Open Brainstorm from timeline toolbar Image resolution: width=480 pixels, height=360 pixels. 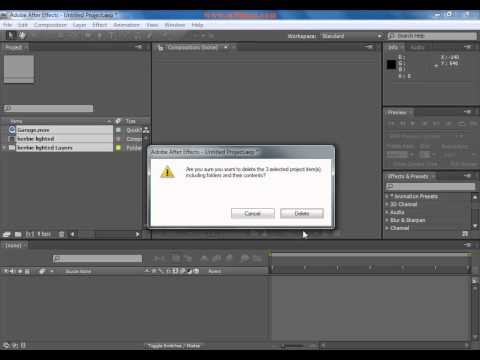coord(245,258)
